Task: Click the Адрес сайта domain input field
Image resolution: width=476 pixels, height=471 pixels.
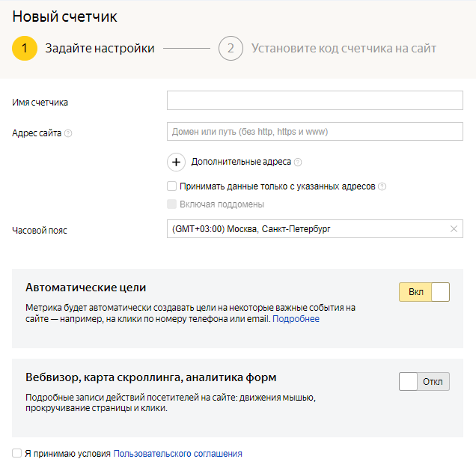Action: pyautogui.click(x=315, y=132)
